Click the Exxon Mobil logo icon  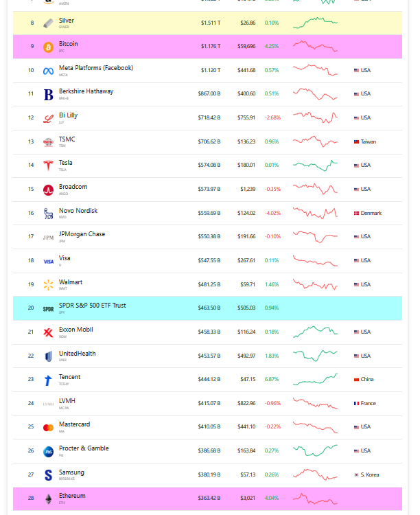pyautogui.click(x=48, y=332)
